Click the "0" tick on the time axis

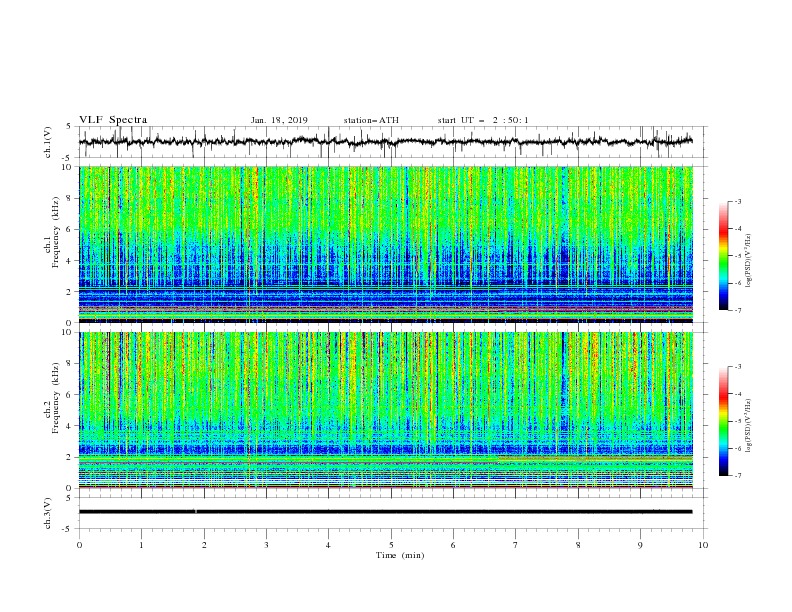79,545
